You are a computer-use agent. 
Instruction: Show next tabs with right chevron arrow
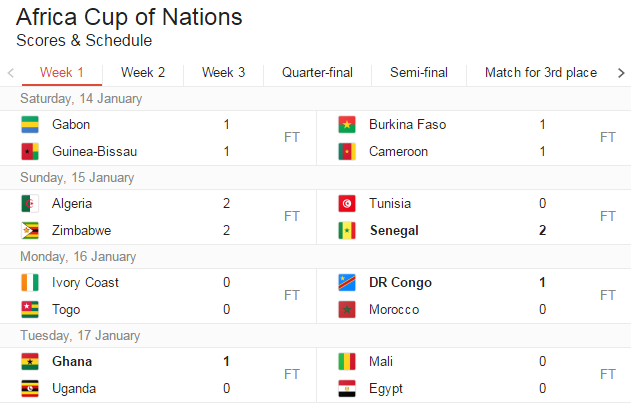[621, 73]
